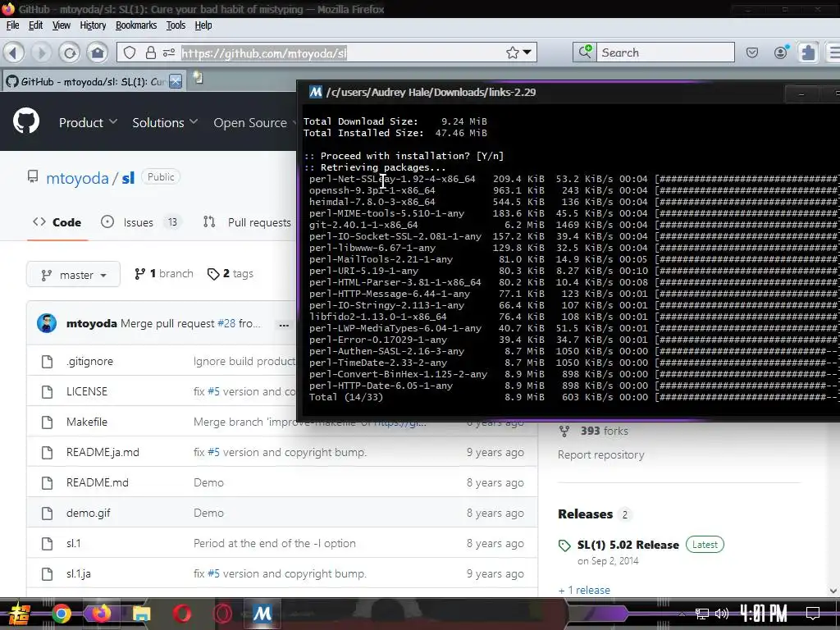This screenshot has height=630, width=840.
Task: Open the Bookmarks menu
Action: [136, 25]
